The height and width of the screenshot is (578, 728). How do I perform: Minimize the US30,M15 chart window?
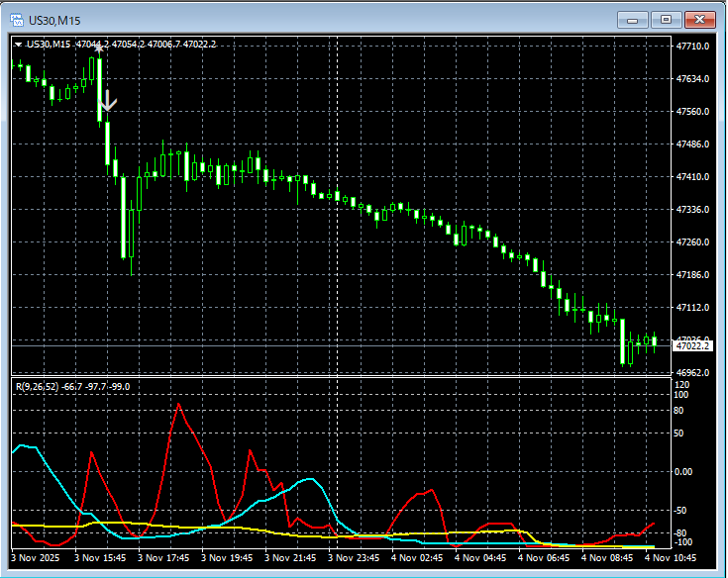coord(633,19)
